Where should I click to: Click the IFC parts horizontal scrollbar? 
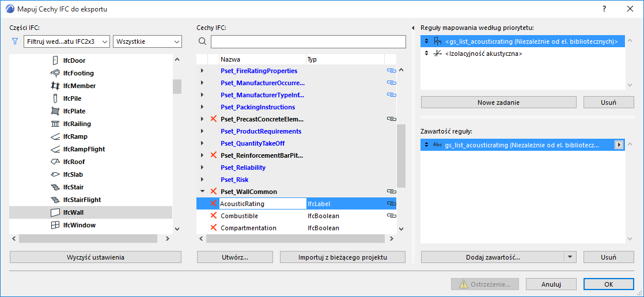coord(92,238)
